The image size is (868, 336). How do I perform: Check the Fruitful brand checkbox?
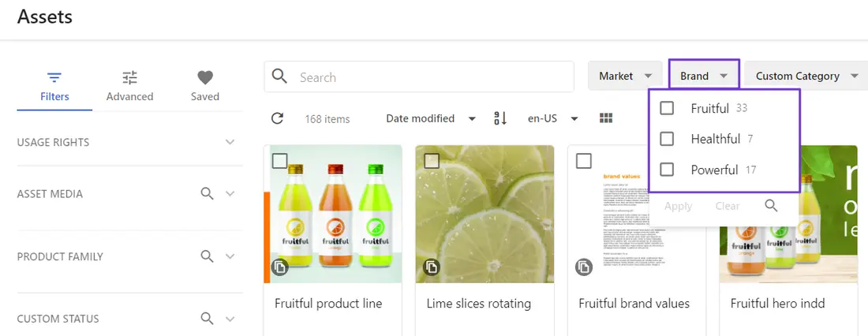coord(667,108)
